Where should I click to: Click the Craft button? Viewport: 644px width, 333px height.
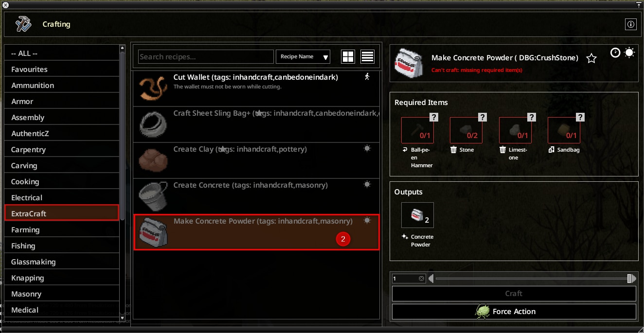514,294
